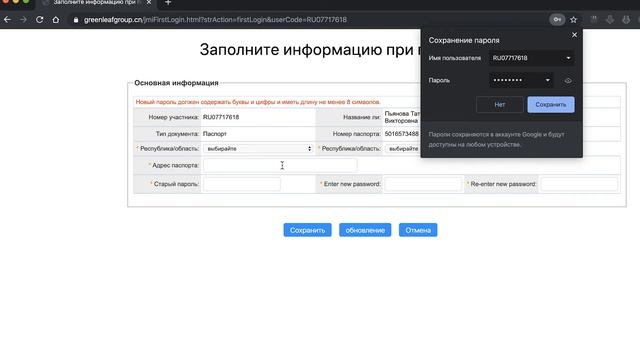640x360 pixels.
Task: Focus the Старый пароль input field
Action: pos(242,184)
